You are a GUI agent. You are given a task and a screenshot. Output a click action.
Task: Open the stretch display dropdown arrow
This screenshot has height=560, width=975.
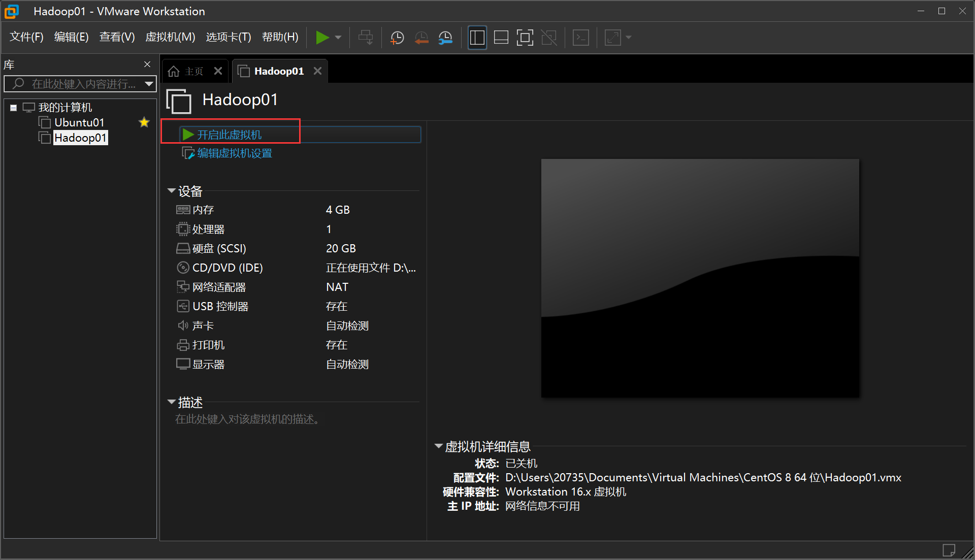(x=628, y=38)
